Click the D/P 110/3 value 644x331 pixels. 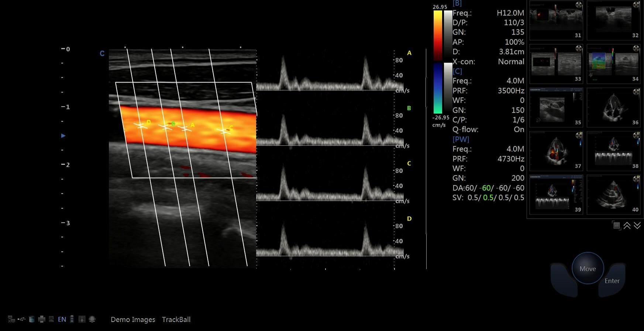(514, 22)
